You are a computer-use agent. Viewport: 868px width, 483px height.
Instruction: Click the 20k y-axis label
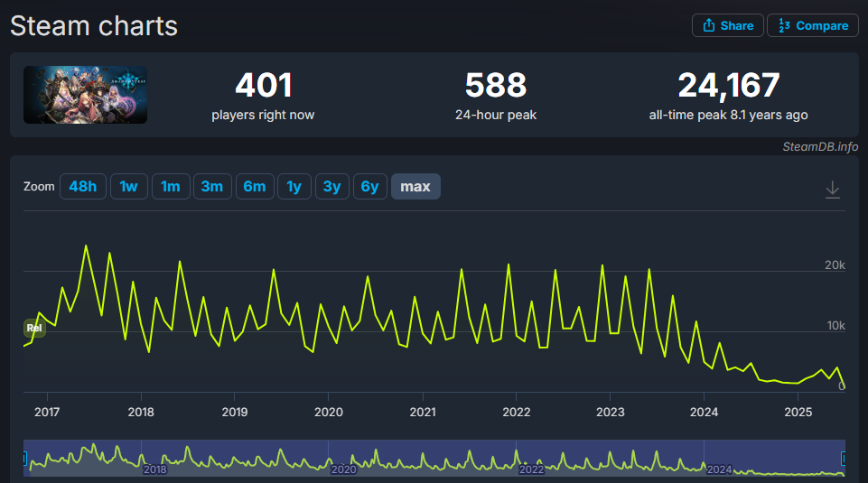835,265
